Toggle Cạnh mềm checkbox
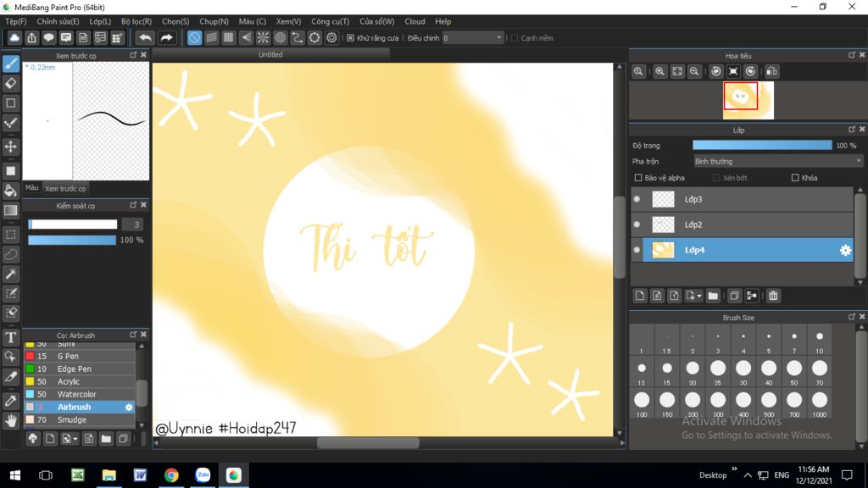 click(x=515, y=38)
